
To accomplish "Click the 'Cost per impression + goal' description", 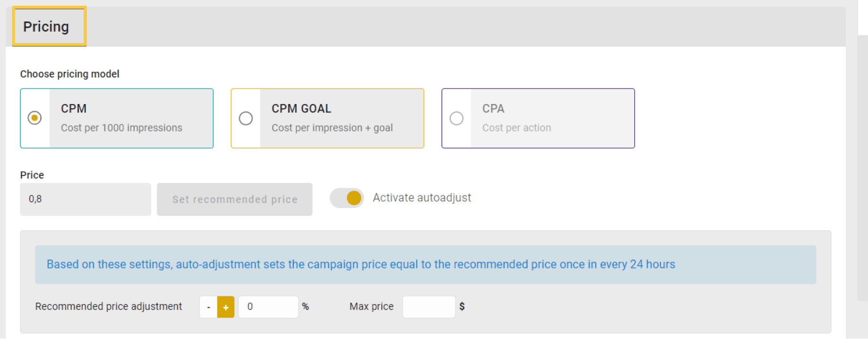I will pyautogui.click(x=332, y=128).
